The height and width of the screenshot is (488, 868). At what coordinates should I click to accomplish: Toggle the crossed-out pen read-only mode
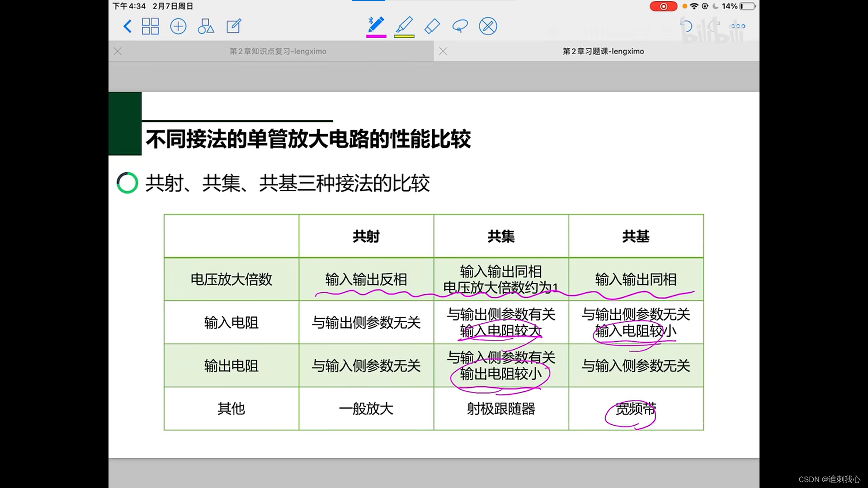[488, 26]
